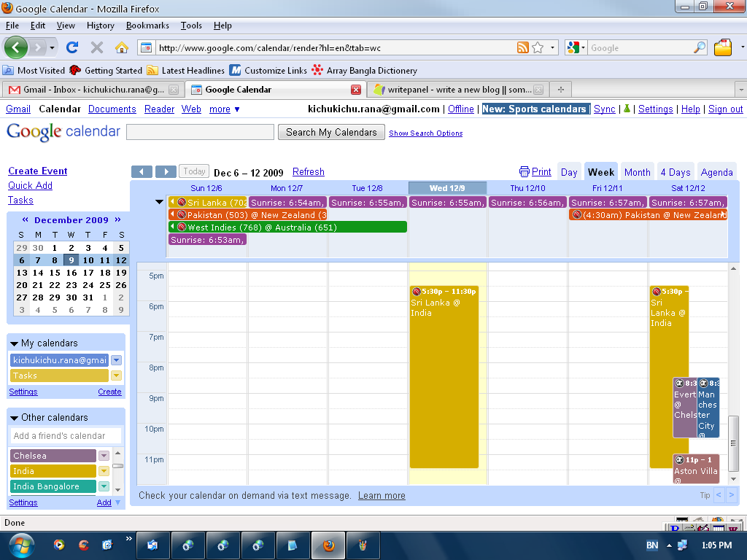The width and height of the screenshot is (747, 560).
Task: Click Add a friend's calendar field
Action: tap(66, 436)
